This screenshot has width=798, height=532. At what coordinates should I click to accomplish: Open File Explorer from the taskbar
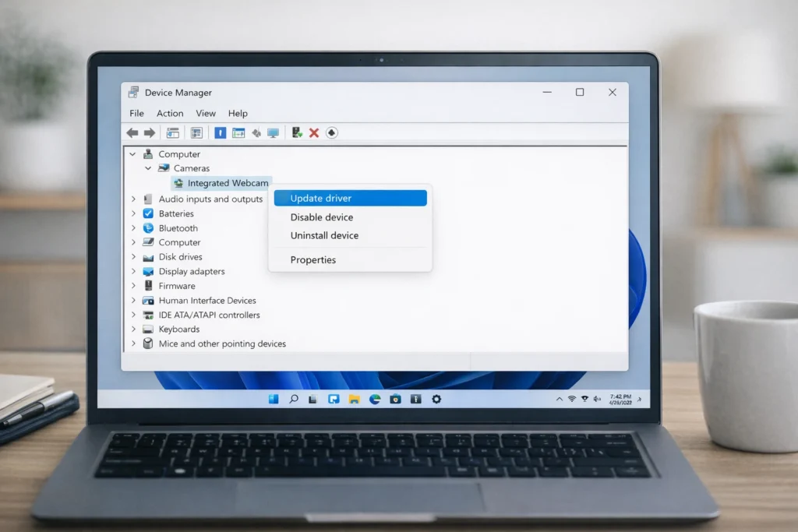click(354, 399)
